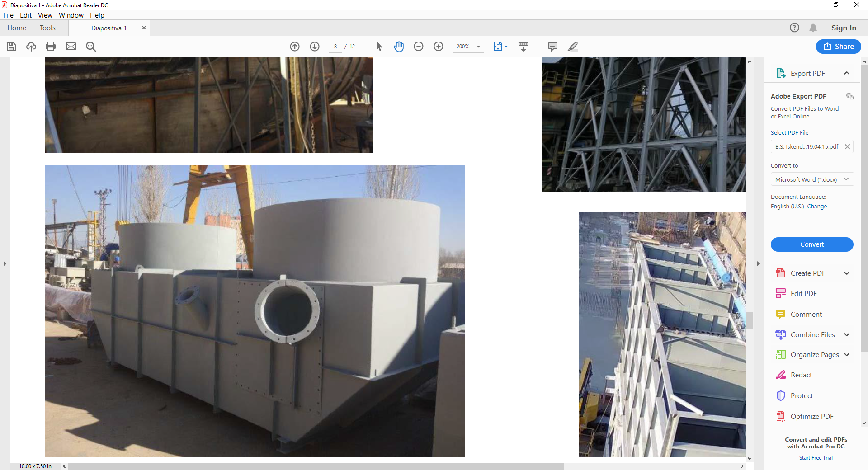Select the highlight text pen tool
The width and height of the screenshot is (868, 470).
[x=573, y=47]
